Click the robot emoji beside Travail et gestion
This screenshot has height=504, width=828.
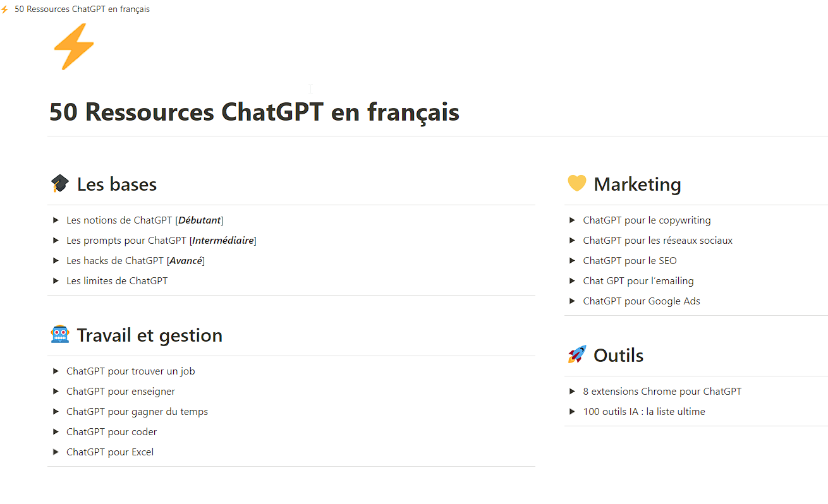[x=60, y=335]
